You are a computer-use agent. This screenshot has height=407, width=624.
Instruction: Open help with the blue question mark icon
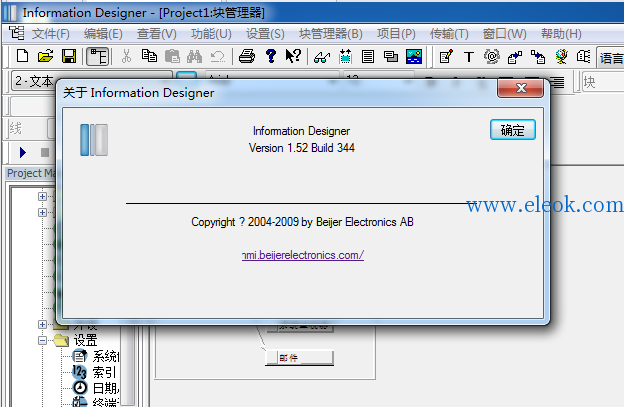pos(271,56)
